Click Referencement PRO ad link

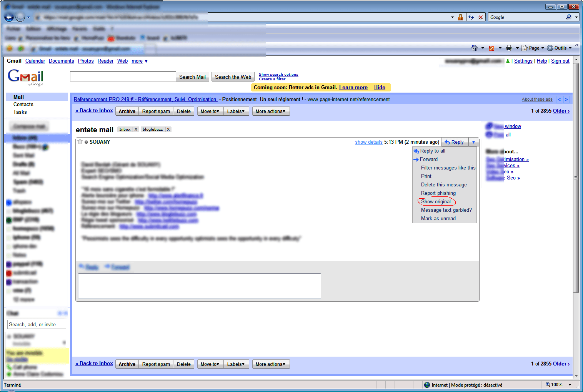pyautogui.click(x=145, y=100)
